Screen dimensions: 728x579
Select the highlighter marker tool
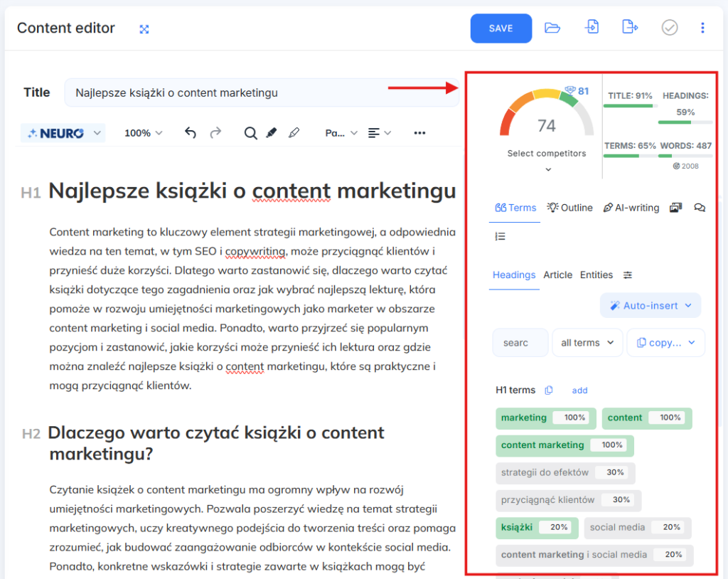(x=271, y=133)
